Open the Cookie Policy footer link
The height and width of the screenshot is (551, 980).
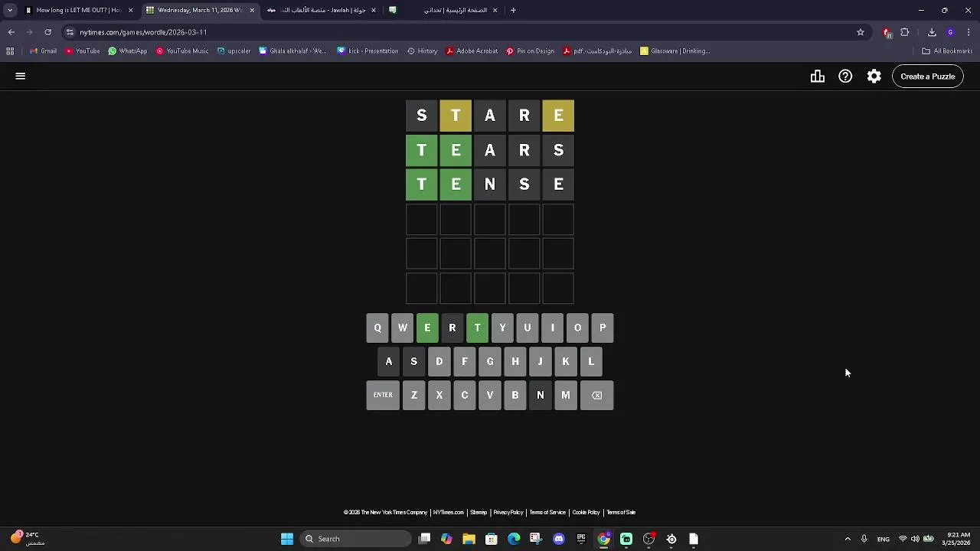(x=586, y=513)
